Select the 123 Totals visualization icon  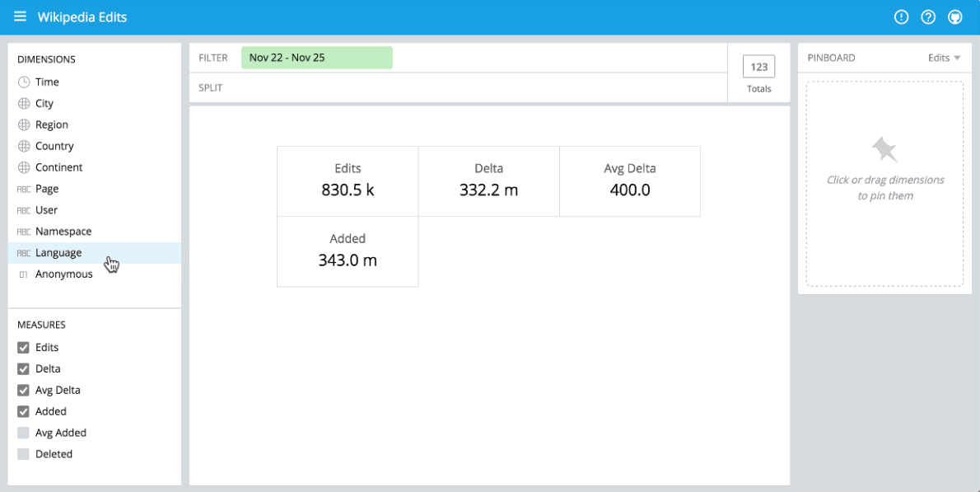tap(758, 68)
